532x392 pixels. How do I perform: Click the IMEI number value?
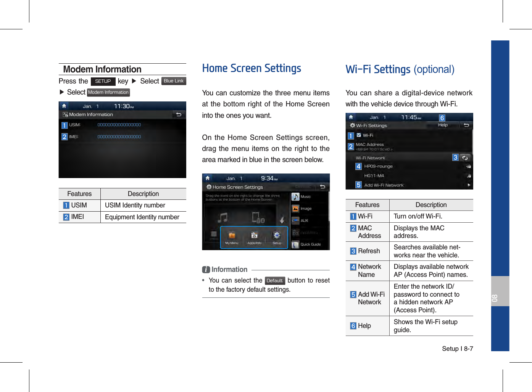119,137
